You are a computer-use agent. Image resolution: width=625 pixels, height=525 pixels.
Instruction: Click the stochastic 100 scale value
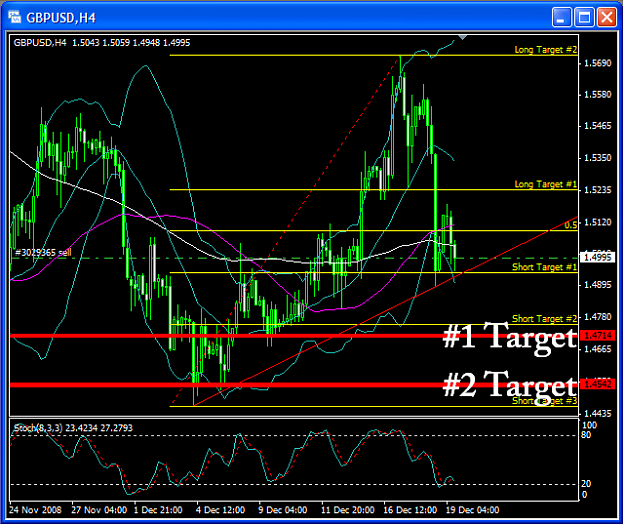click(590, 425)
